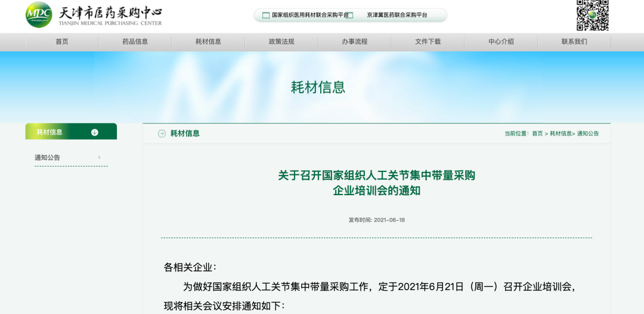
Task: Click the green circle arrow icon beside 耗材信息 heading
Action: [162, 133]
